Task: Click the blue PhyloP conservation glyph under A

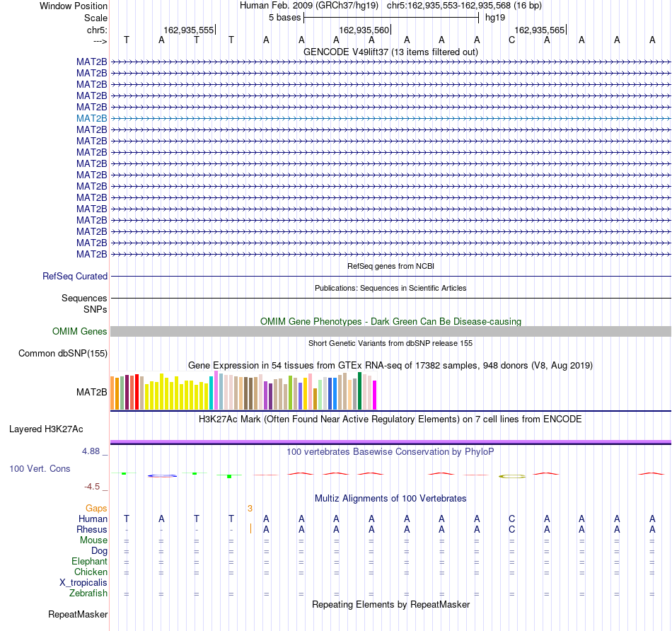Action: pyautogui.click(x=162, y=476)
